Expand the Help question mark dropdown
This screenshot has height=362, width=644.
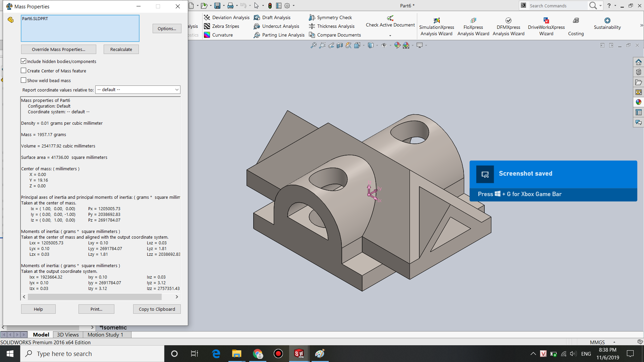click(615, 6)
